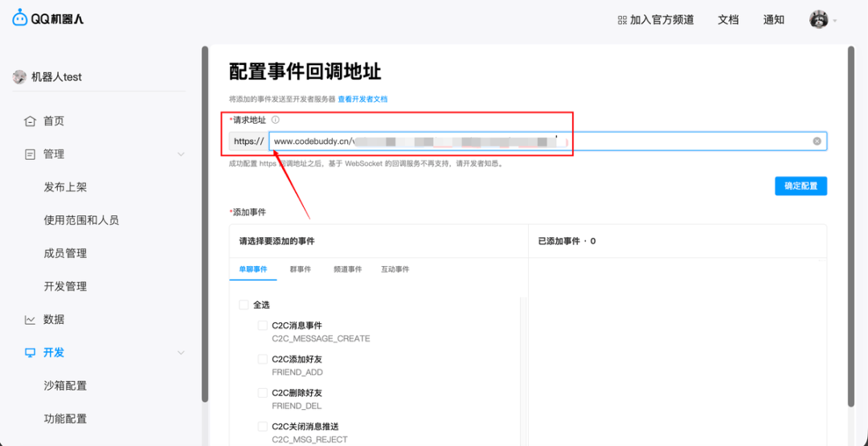868x446 pixels.
Task: Check the C2C关闭消息推送 checkbox
Action: pos(262,427)
